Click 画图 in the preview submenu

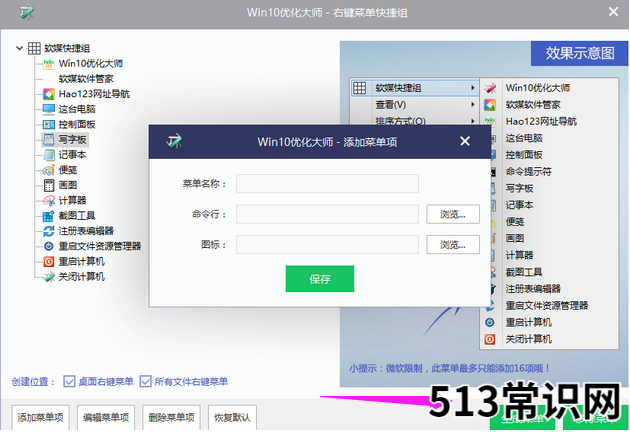[x=515, y=239]
